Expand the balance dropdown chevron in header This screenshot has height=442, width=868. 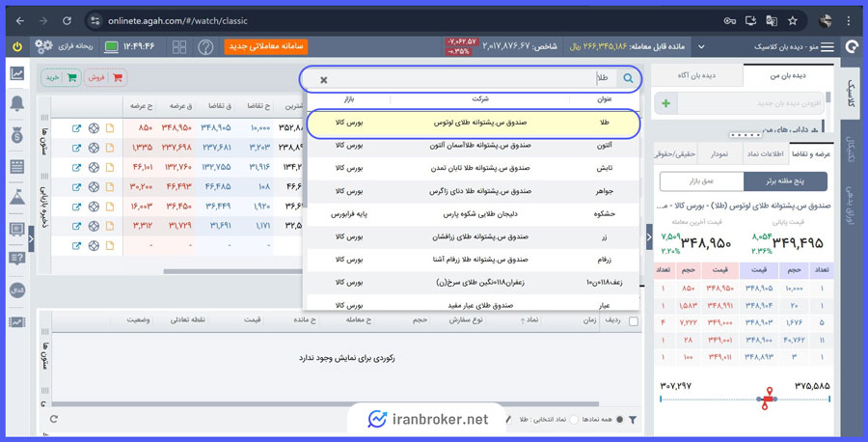[x=701, y=47]
